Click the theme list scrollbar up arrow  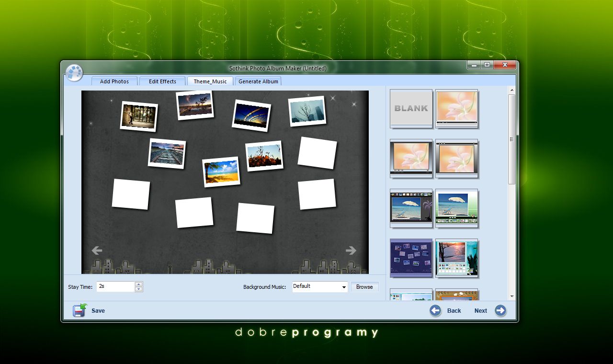click(x=512, y=90)
